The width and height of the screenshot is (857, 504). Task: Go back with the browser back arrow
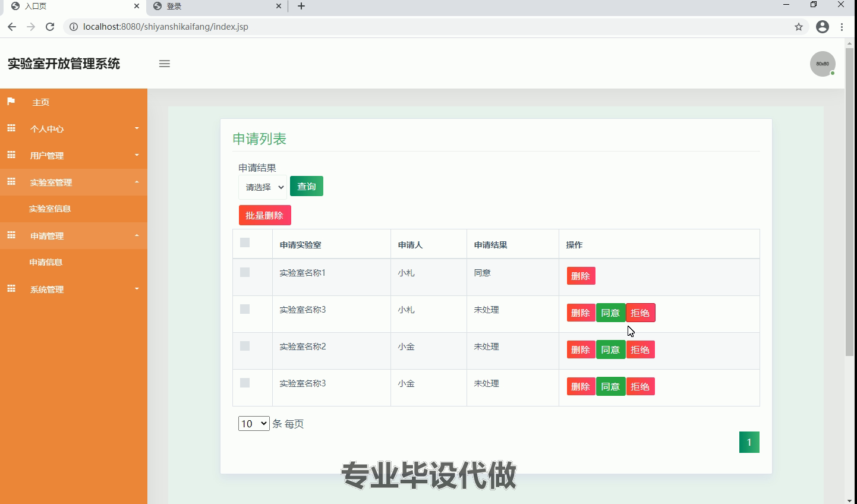[x=12, y=27]
